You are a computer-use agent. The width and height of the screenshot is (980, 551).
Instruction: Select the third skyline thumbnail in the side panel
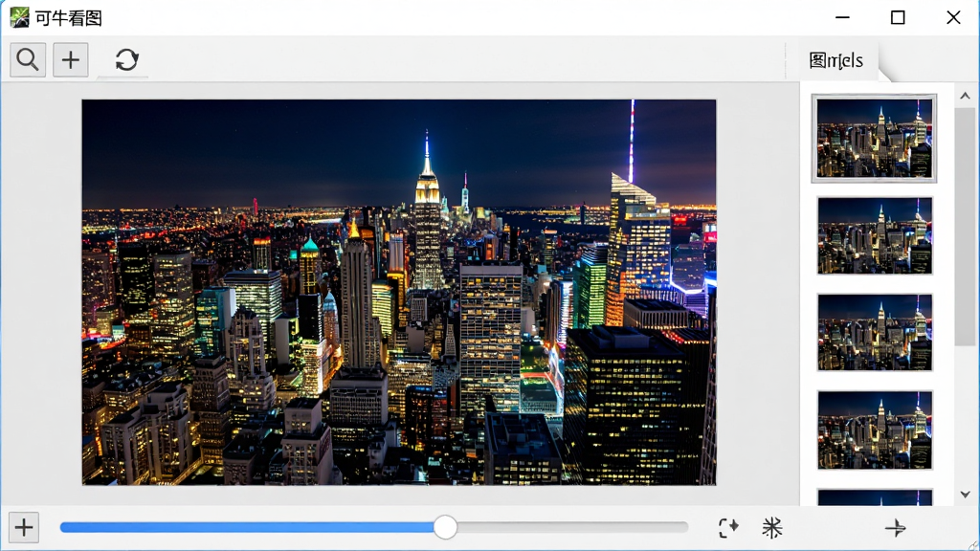pyautogui.click(x=875, y=332)
